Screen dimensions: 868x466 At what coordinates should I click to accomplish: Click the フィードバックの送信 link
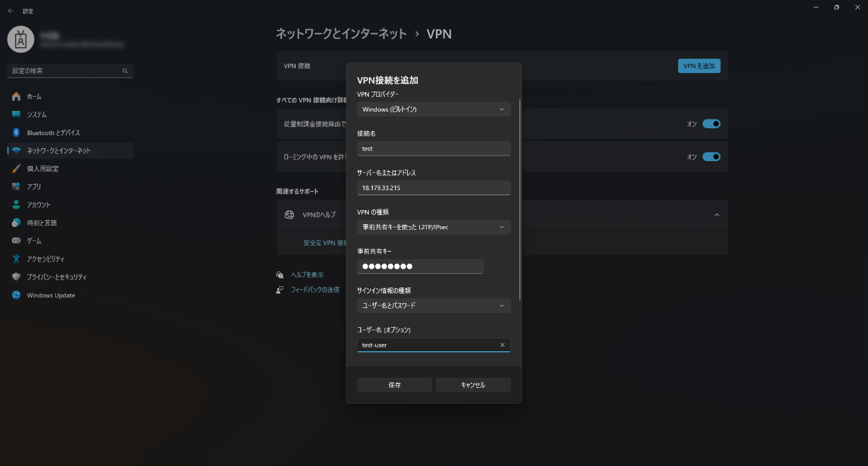[x=315, y=289]
